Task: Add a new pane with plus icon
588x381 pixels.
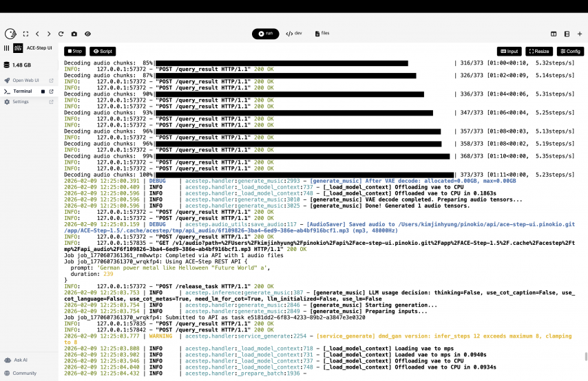Action: coord(580,33)
